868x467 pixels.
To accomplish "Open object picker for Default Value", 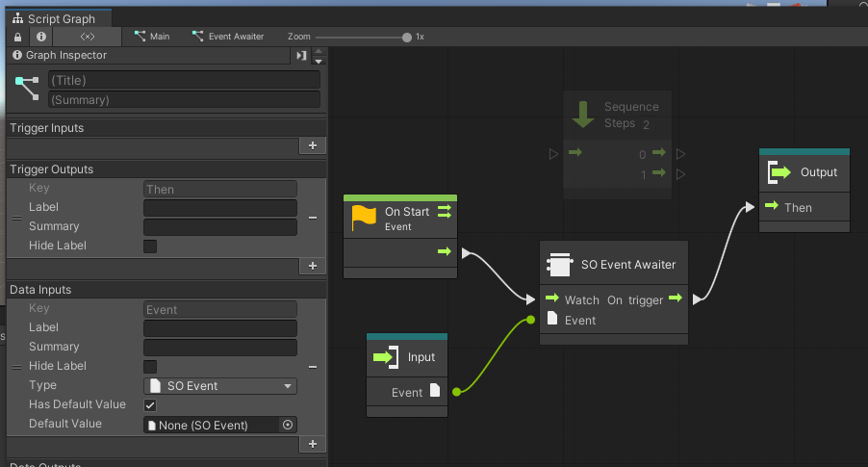I will pos(287,425).
